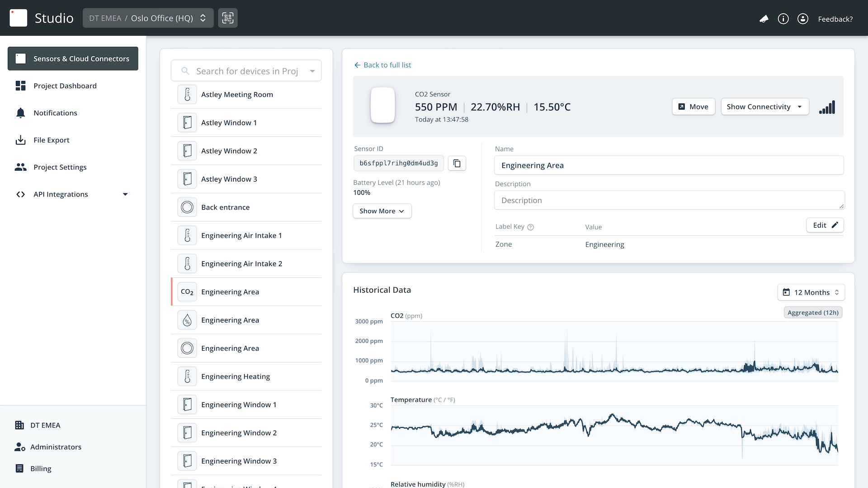Click the signal strength bars icon
The image size is (868, 488).
827,107
